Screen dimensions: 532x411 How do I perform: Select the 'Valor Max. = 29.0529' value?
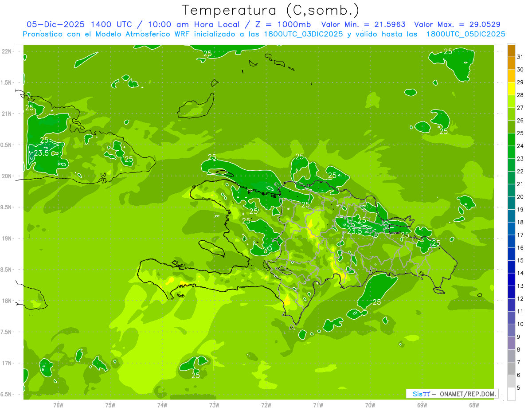coord(458,24)
